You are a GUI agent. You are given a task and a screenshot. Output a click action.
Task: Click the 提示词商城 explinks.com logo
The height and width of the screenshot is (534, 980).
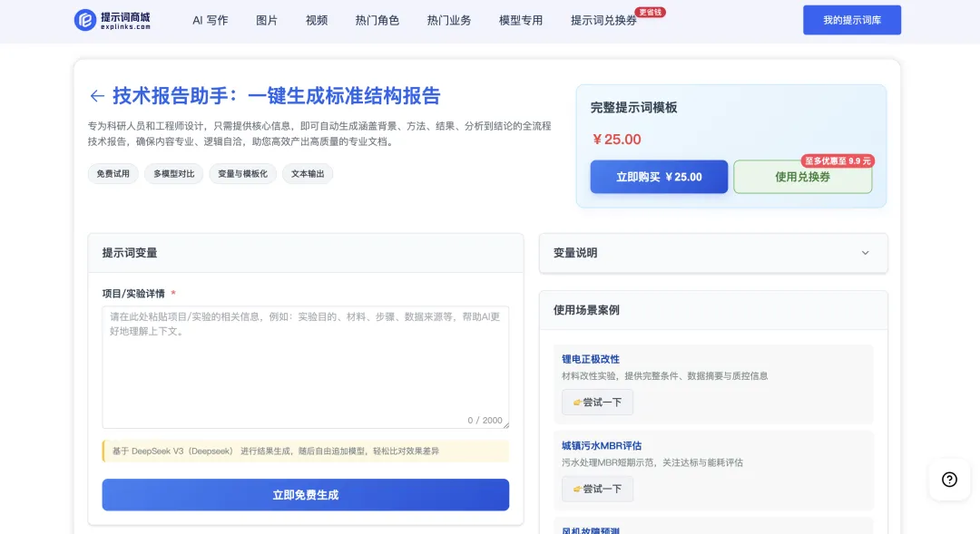click(x=113, y=20)
